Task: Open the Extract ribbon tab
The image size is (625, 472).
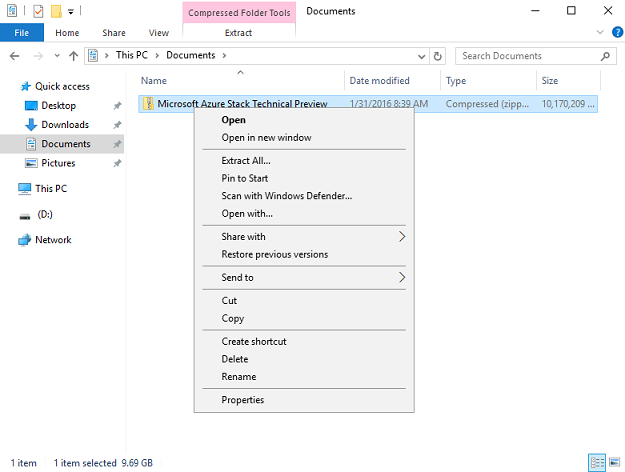Action: [238, 33]
